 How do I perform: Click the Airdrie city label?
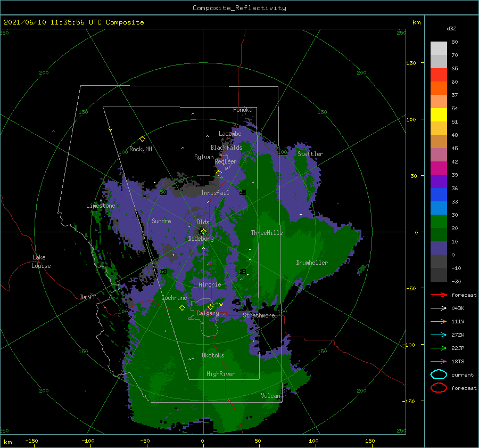210,284
